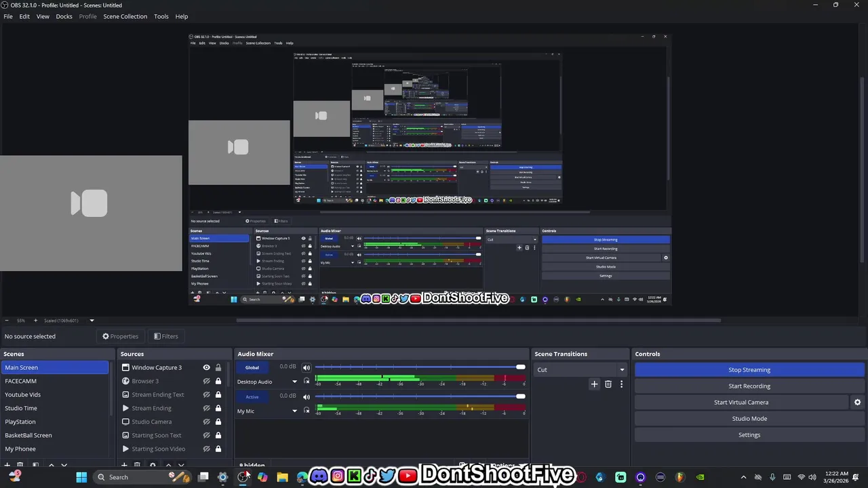
Task: Unlock the Starting Soon Text source
Action: 218,435
